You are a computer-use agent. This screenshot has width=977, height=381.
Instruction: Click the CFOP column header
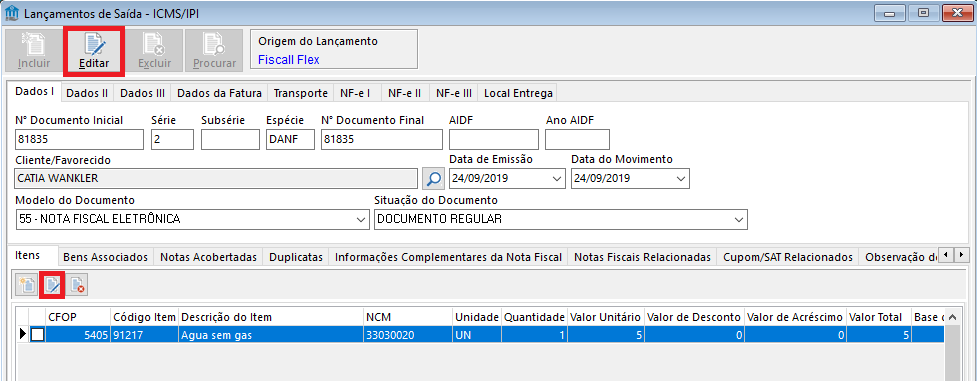click(x=78, y=317)
